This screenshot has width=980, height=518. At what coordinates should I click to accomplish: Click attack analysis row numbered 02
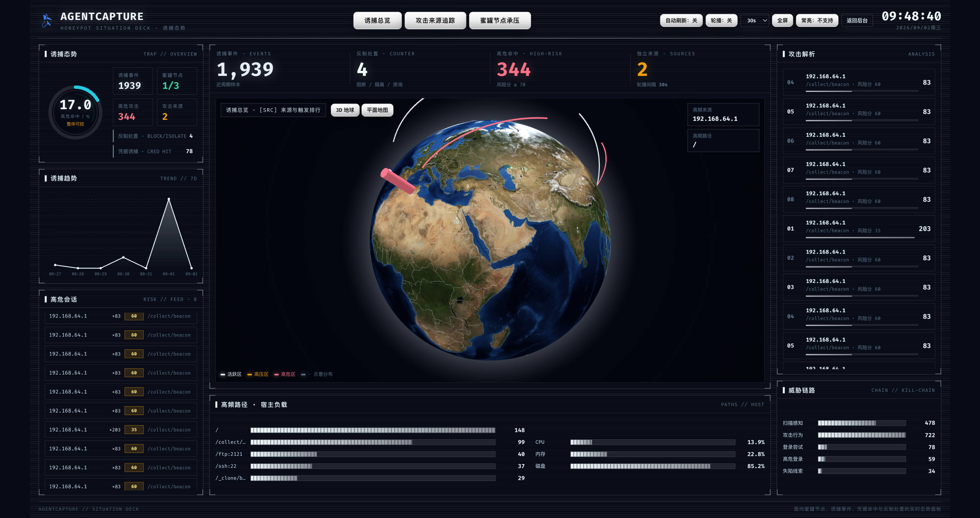(x=859, y=258)
